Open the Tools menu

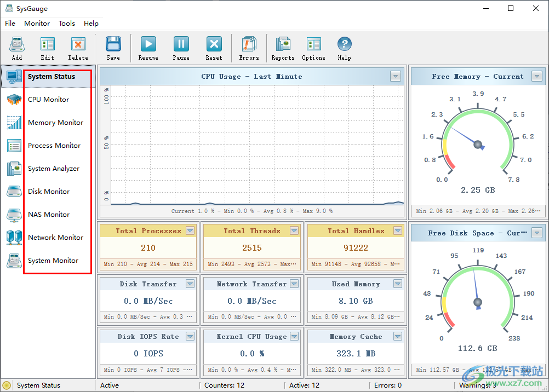[x=67, y=24]
